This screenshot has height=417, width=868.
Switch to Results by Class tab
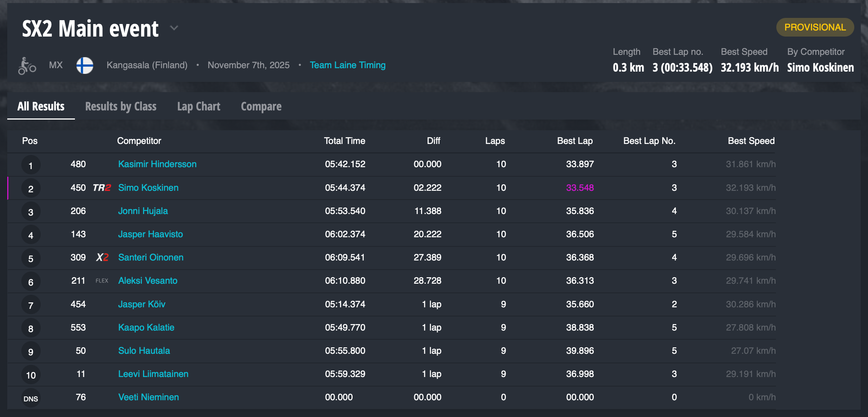[121, 107]
